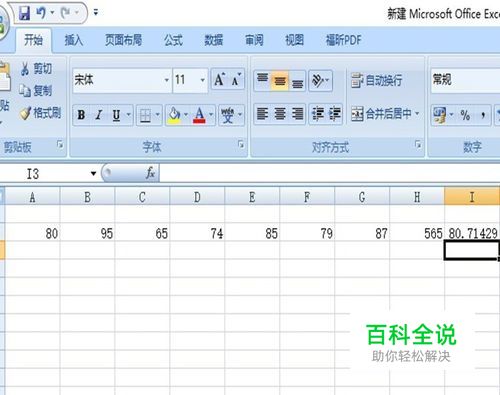Open the 公式 ribbon tab

tap(173, 40)
